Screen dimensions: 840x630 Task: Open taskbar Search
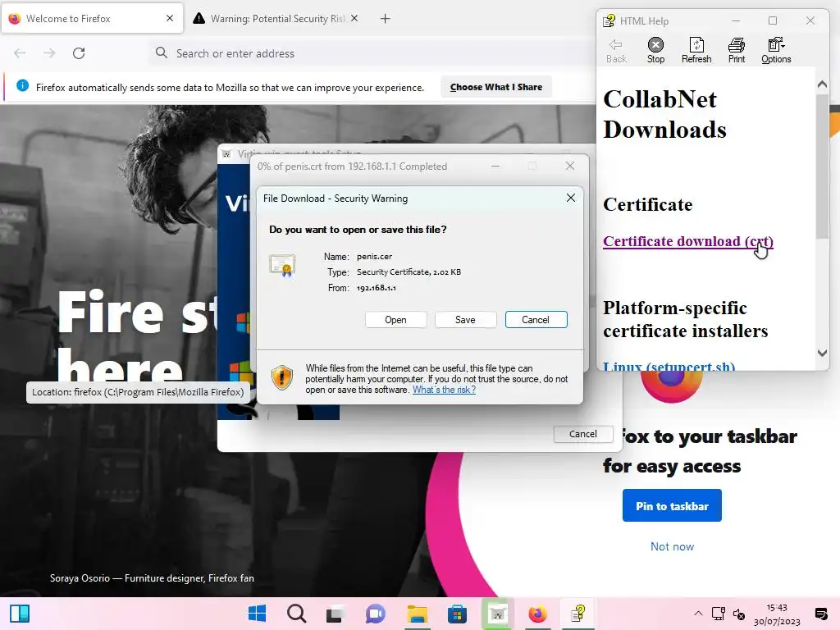point(296,614)
